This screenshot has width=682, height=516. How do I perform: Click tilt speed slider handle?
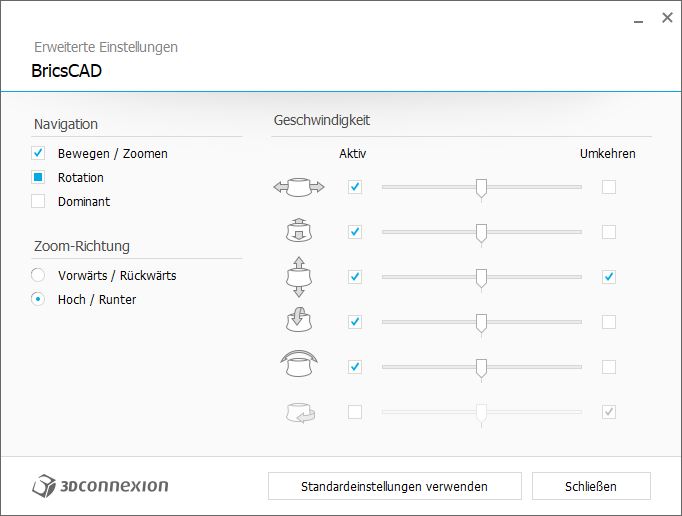481,323
